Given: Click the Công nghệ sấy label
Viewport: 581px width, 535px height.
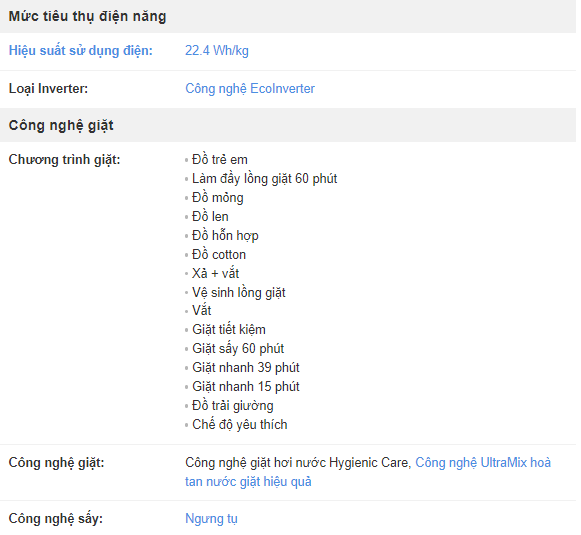Looking at the screenshot, I should [56, 518].
